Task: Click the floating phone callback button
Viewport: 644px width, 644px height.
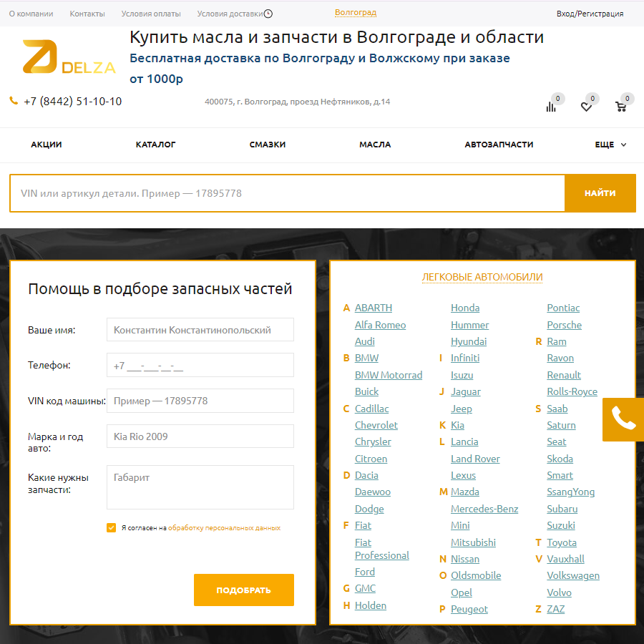Action: click(x=623, y=419)
